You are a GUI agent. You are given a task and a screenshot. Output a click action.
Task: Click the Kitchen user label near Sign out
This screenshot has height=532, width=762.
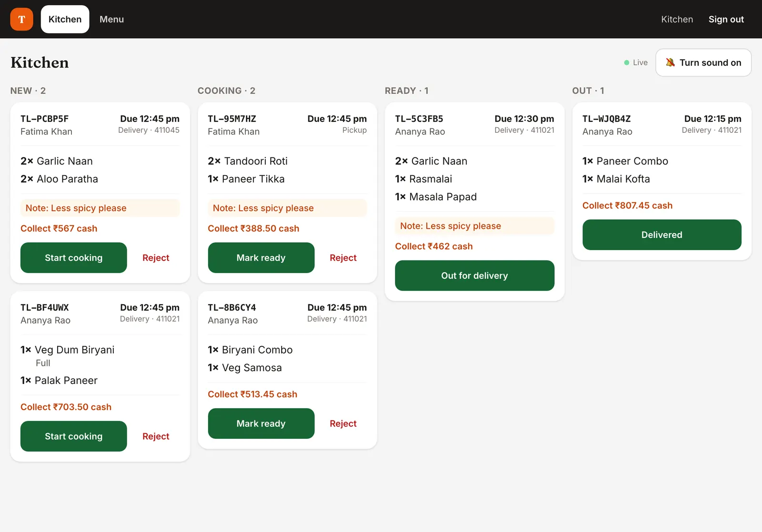[677, 19]
